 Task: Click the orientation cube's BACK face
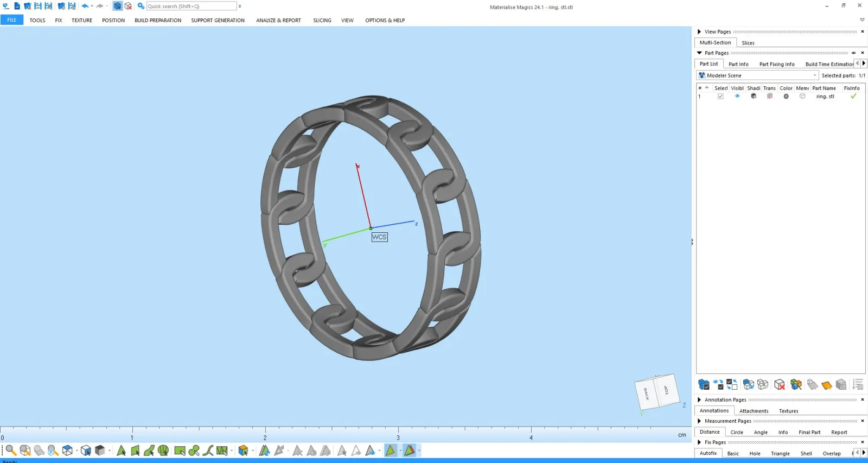(646, 394)
